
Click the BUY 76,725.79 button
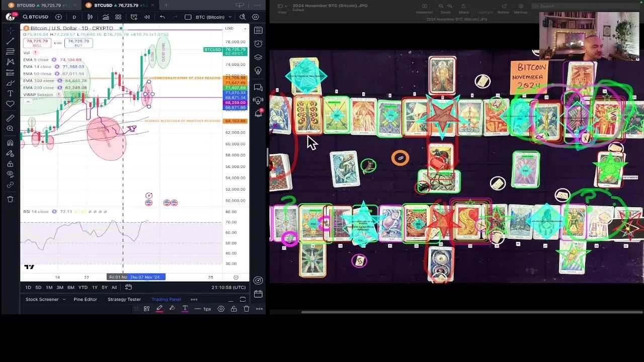[x=78, y=43]
